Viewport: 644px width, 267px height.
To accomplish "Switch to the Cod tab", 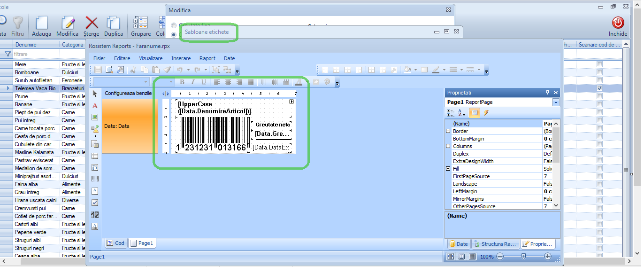I will pos(115,243).
